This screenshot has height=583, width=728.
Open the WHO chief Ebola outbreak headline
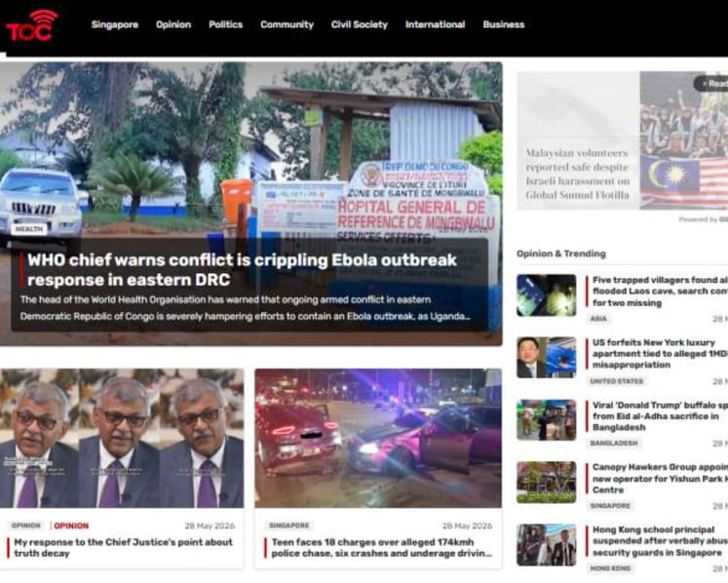coord(242,270)
